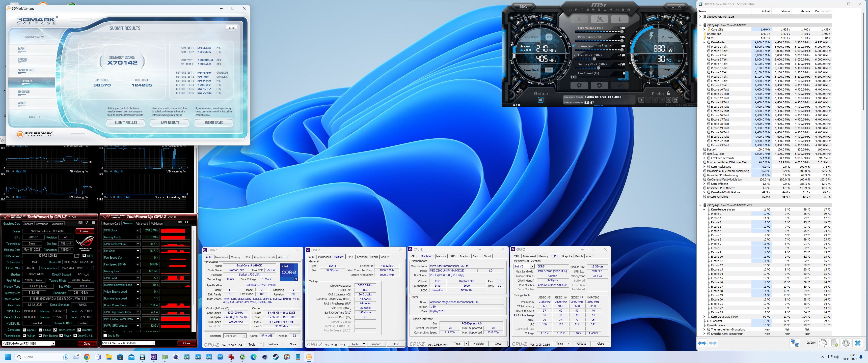Click the Afterburner profile lock icon

coord(668,93)
